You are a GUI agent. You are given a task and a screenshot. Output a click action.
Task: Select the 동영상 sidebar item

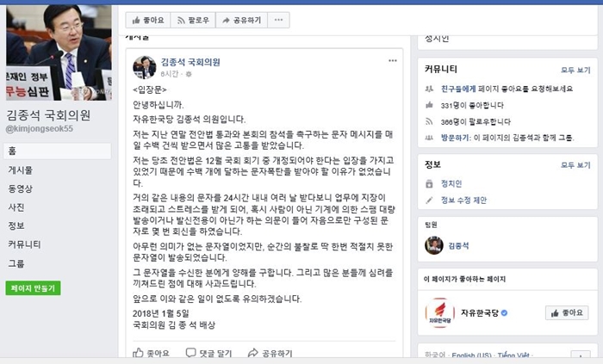(x=21, y=188)
